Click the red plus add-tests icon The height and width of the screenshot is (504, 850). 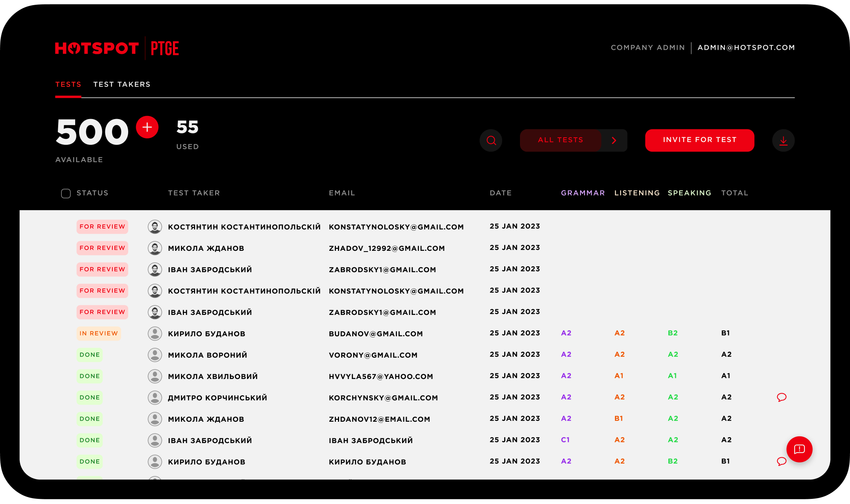click(147, 127)
